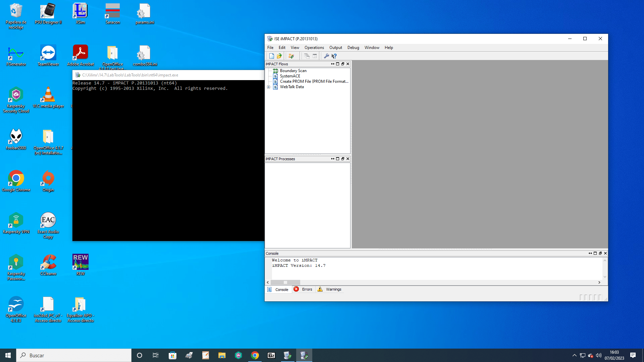Close the iMPACT Flows panel
Viewport: 644px width, 362px height.
[x=348, y=64]
